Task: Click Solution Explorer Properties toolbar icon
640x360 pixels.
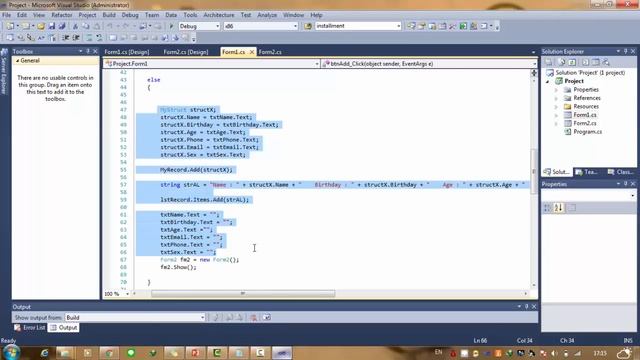Action: (549, 62)
